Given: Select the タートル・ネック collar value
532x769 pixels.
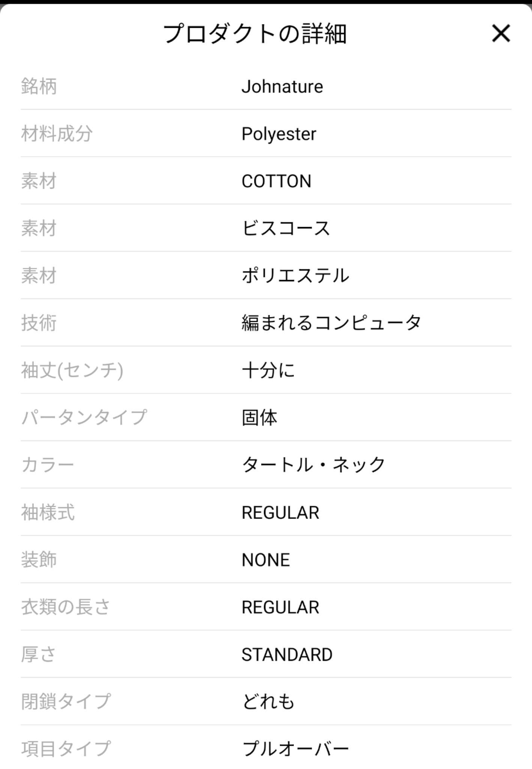Looking at the screenshot, I should click(x=313, y=465).
